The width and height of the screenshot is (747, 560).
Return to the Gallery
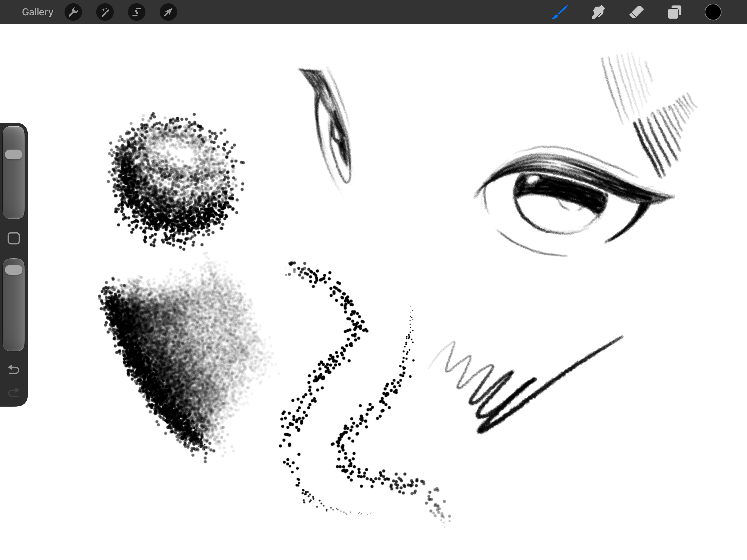[x=37, y=12]
